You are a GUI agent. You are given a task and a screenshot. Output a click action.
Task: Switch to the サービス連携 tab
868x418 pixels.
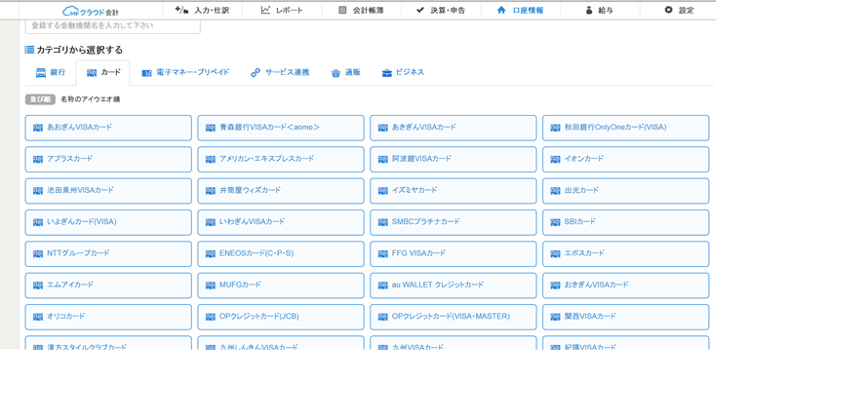(x=280, y=72)
